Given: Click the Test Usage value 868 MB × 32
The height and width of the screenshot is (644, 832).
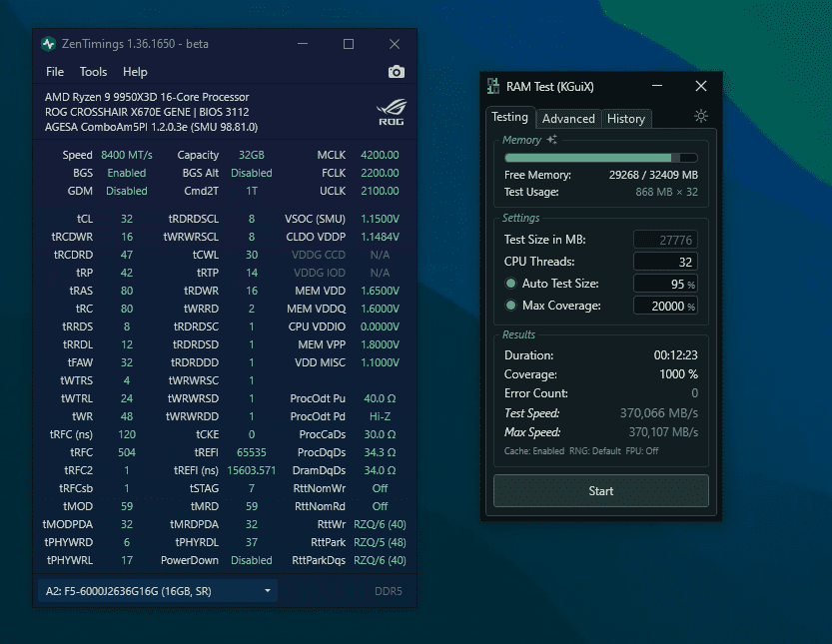Looking at the screenshot, I should coord(667,192).
